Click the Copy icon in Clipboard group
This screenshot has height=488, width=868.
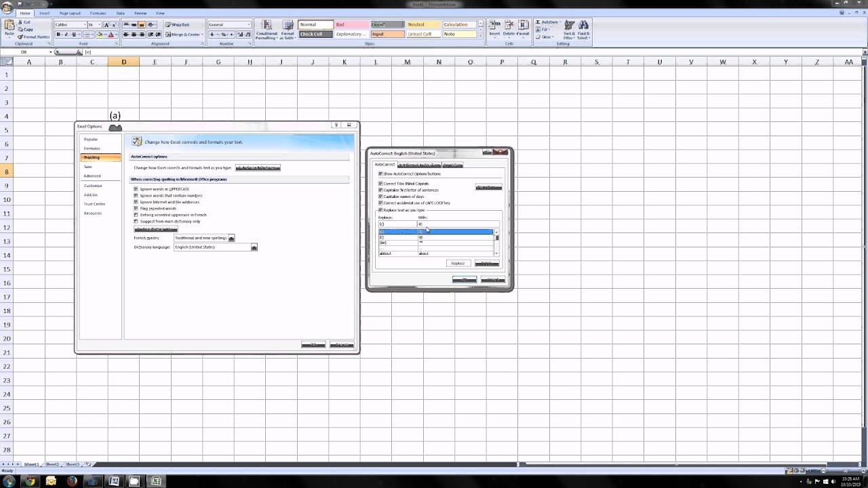[x=20, y=29]
